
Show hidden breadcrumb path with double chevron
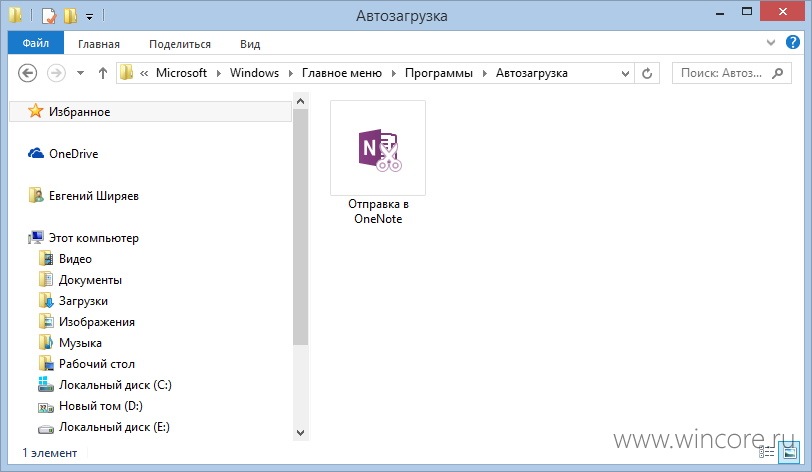pos(144,74)
